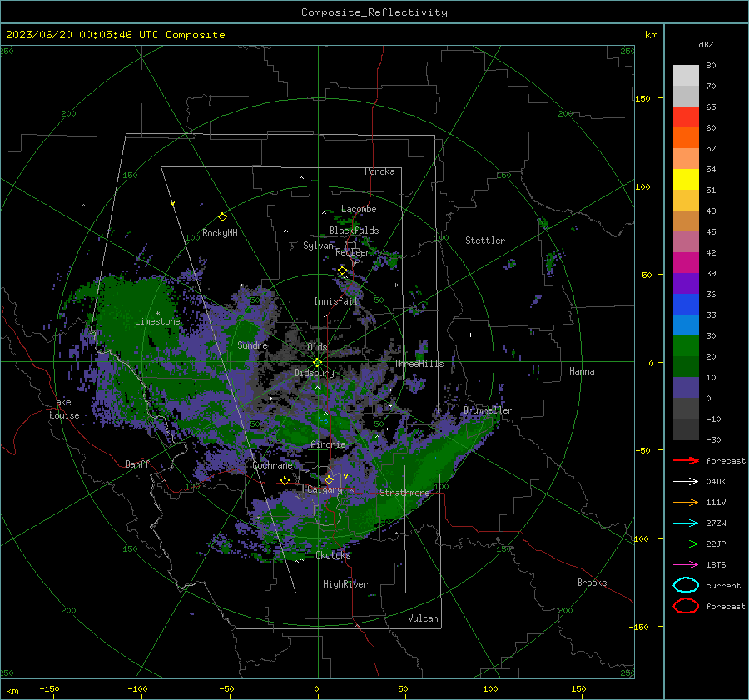This screenshot has width=749, height=700.
Task: Click the Strathmore map label
Action: click(404, 493)
